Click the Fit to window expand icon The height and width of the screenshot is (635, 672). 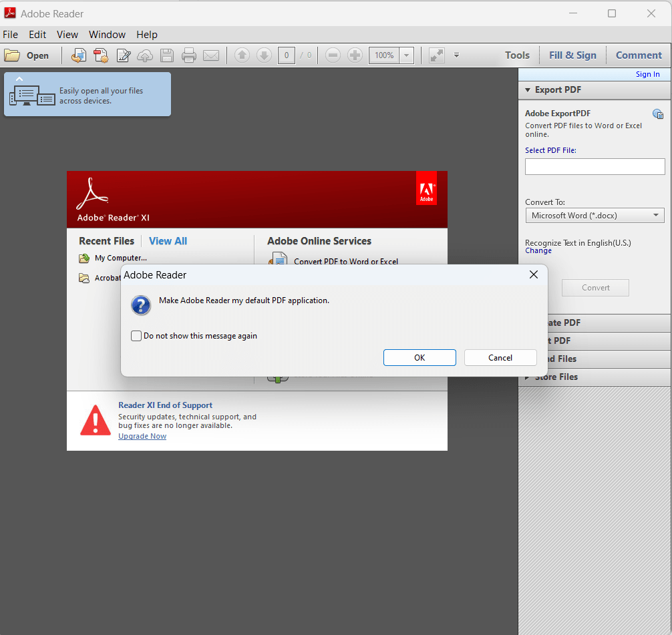pyautogui.click(x=437, y=55)
